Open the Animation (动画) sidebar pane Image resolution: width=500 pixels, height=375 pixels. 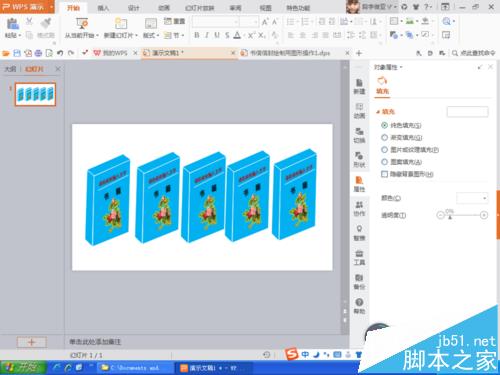pyautogui.click(x=359, y=111)
